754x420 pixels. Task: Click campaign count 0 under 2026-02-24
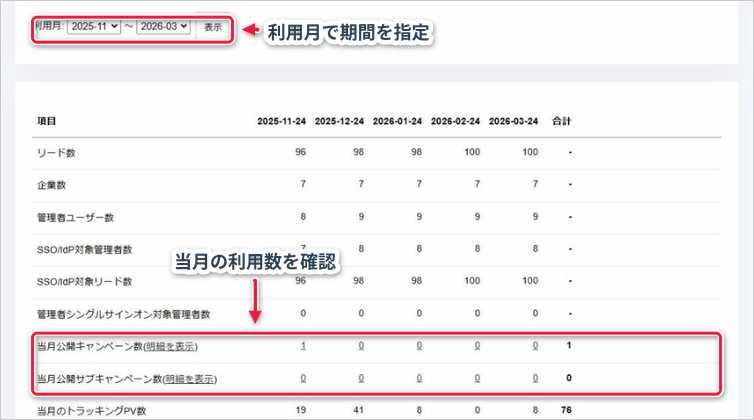(477, 345)
